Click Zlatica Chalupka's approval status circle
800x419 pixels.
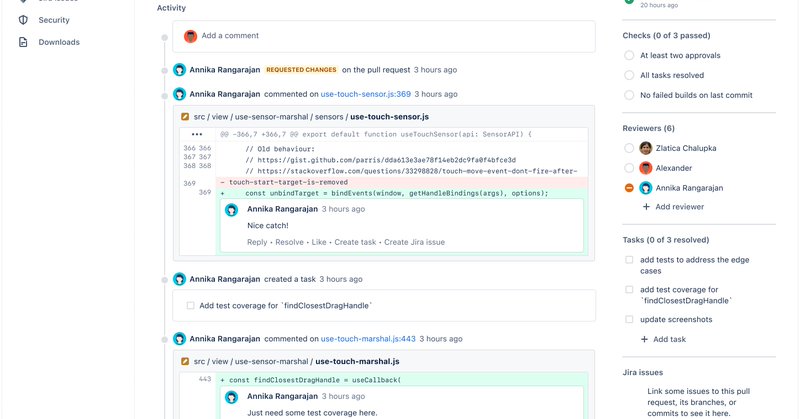[x=629, y=148]
